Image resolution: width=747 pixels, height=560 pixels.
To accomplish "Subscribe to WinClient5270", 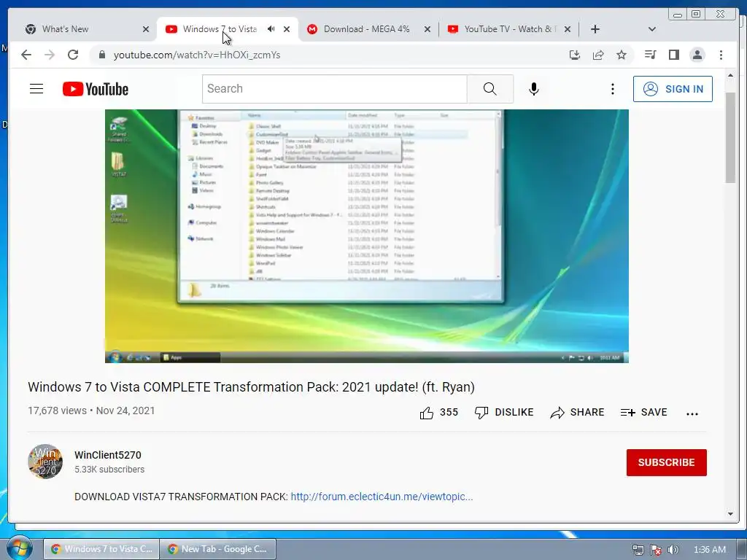I will pyautogui.click(x=667, y=462).
